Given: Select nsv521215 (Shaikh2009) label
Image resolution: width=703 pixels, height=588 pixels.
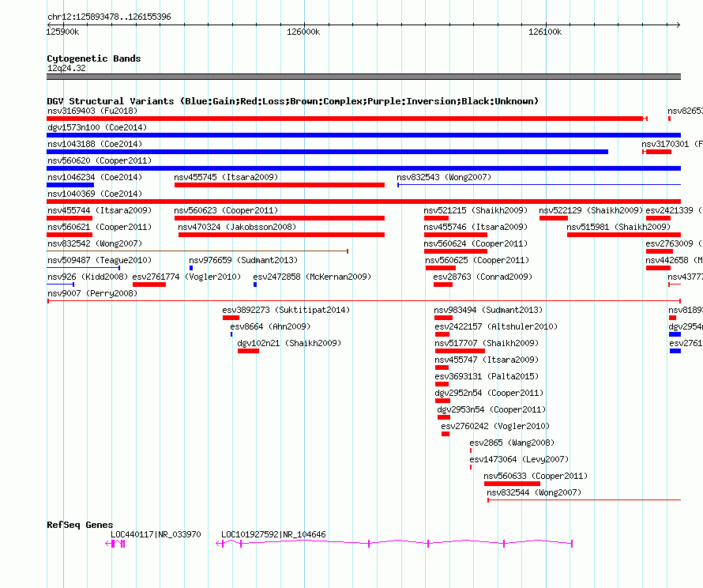Looking at the screenshot, I should pyautogui.click(x=476, y=210).
